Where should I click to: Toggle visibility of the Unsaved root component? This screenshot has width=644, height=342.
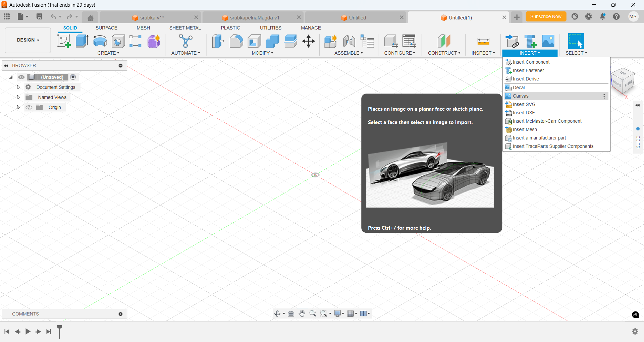point(21,77)
